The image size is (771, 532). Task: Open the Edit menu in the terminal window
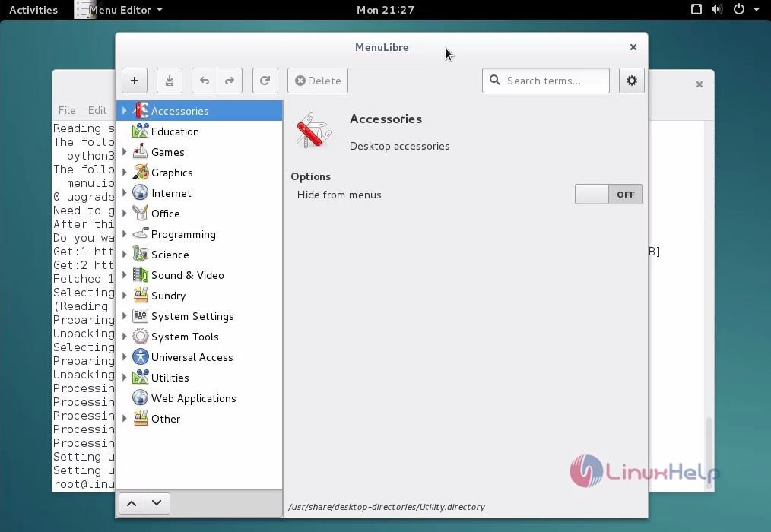click(97, 110)
